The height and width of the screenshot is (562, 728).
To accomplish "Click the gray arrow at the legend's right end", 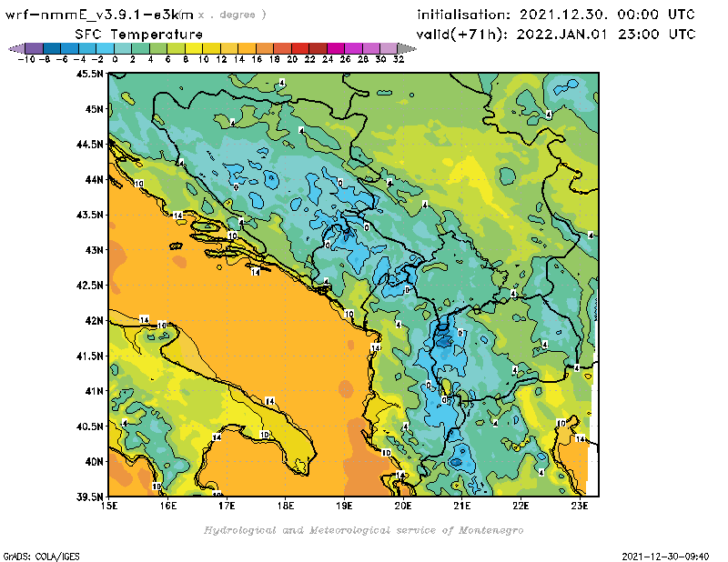I will tap(407, 48).
